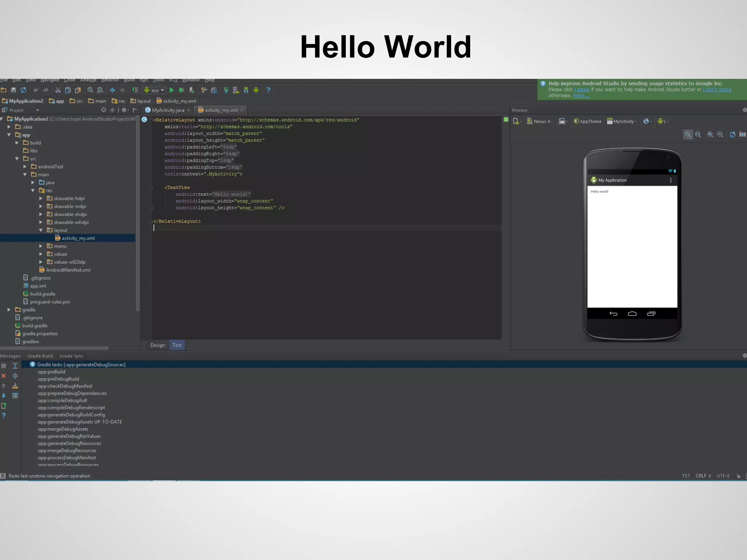Viewport: 747px width, 560px height.
Task: Click the Synchronize icon in main toolbar
Action: (x=24, y=90)
